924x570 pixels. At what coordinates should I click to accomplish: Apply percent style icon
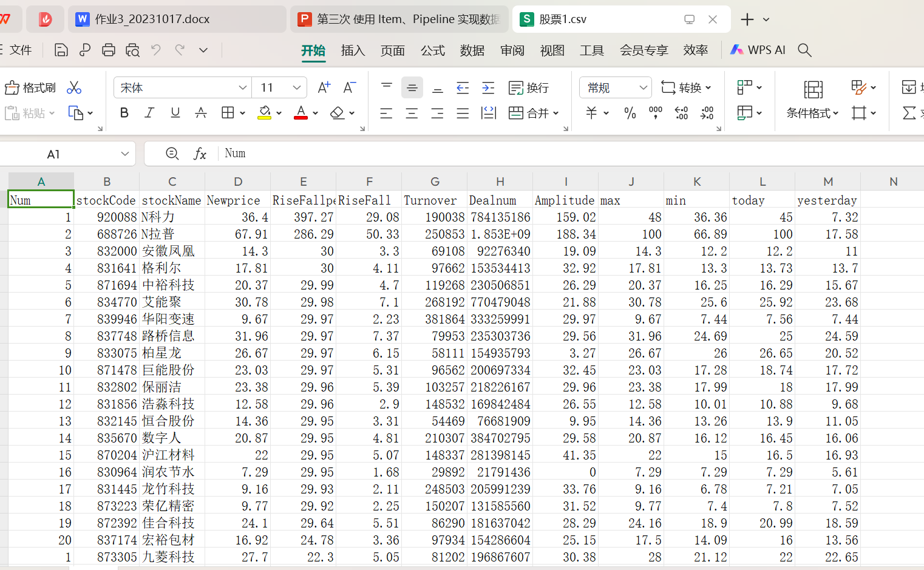pyautogui.click(x=630, y=113)
